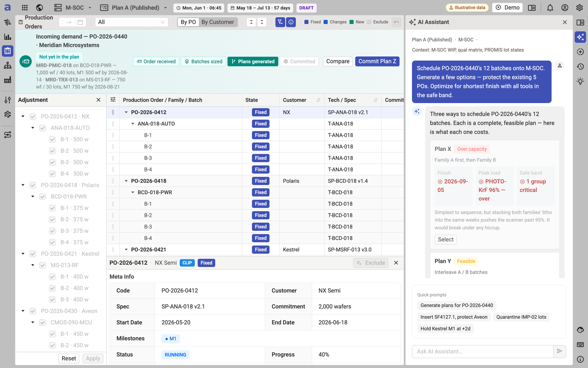Collapse PO-2026-0418 row in table
Viewport: 588px width, 368px height.
126,181
